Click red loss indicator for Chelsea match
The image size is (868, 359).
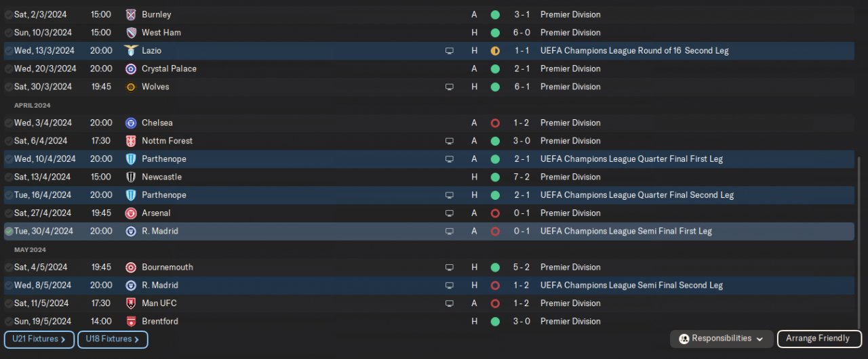pos(495,123)
